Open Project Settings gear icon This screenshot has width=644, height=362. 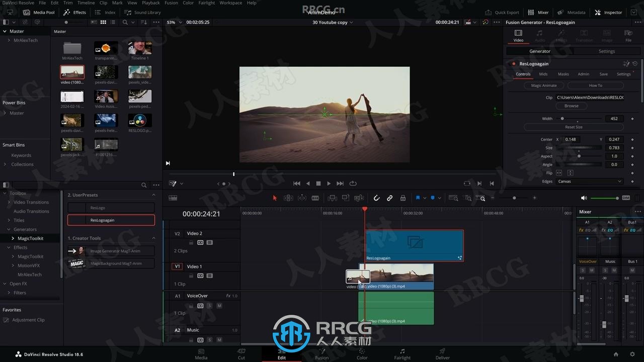click(631, 354)
